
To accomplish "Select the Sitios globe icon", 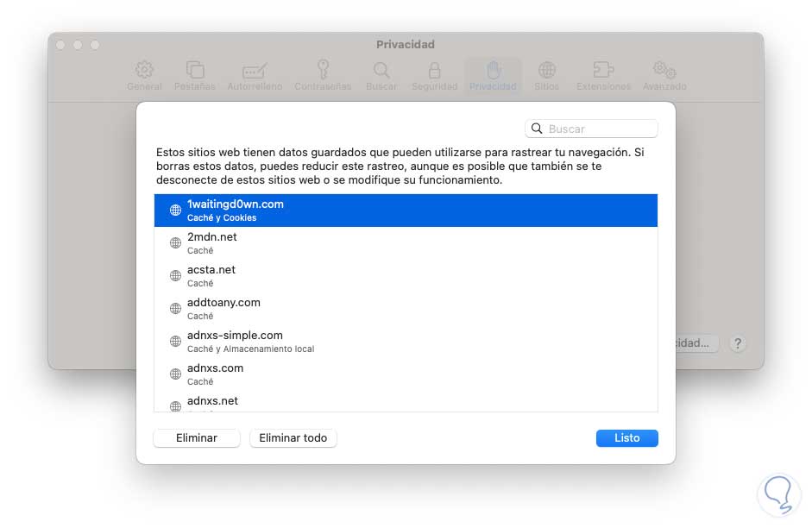I will tap(546, 71).
